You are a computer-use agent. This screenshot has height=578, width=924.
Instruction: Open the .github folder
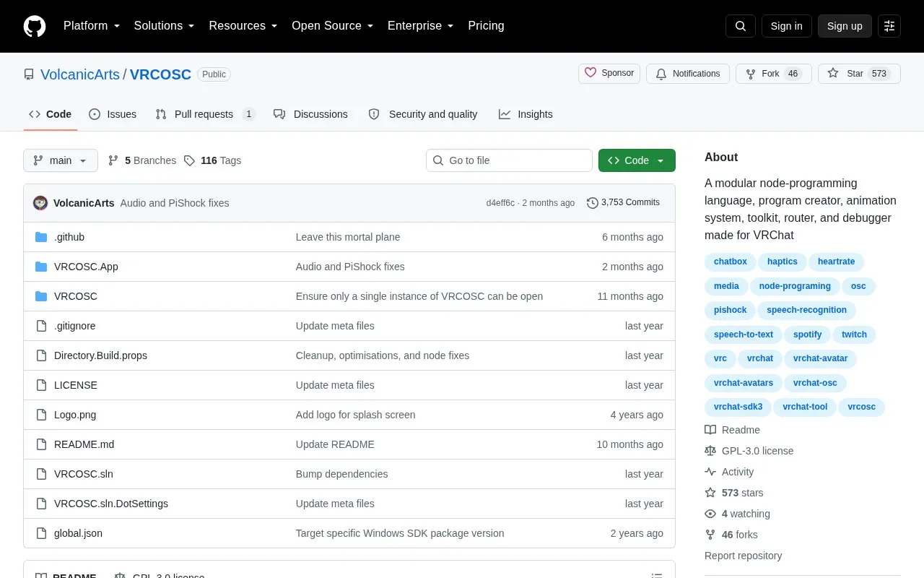[x=69, y=237]
